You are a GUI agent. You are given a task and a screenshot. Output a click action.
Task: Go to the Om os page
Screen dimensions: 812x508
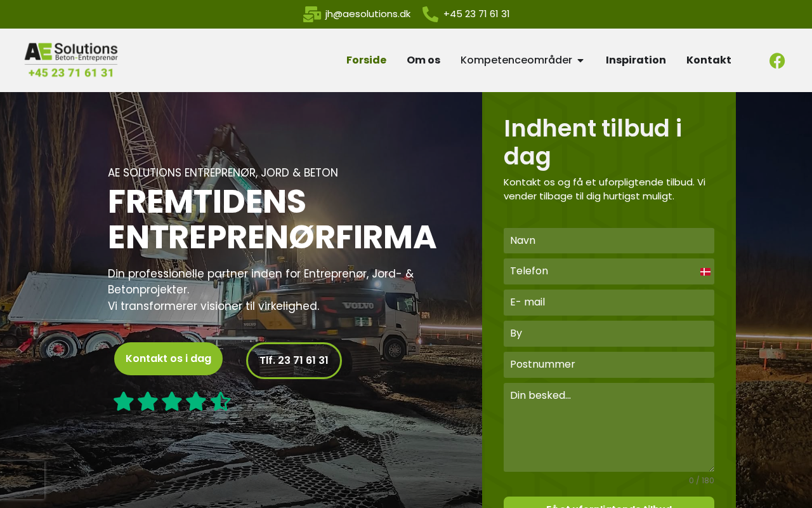pyautogui.click(x=423, y=60)
